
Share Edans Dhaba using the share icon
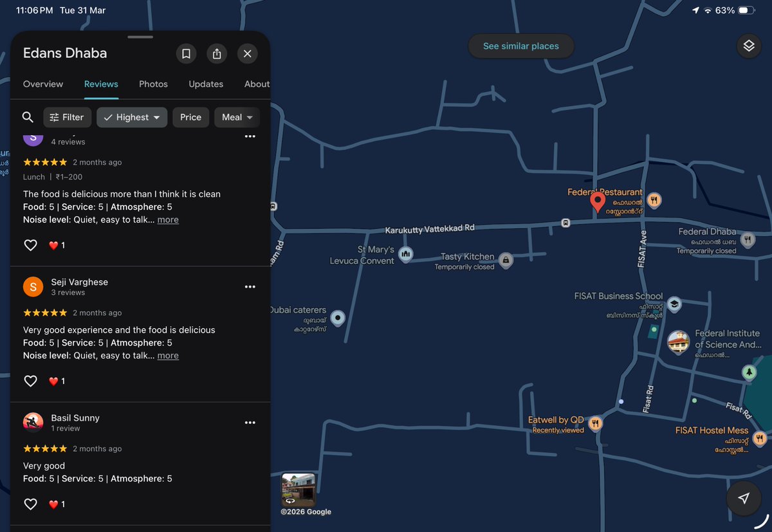coord(217,53)
